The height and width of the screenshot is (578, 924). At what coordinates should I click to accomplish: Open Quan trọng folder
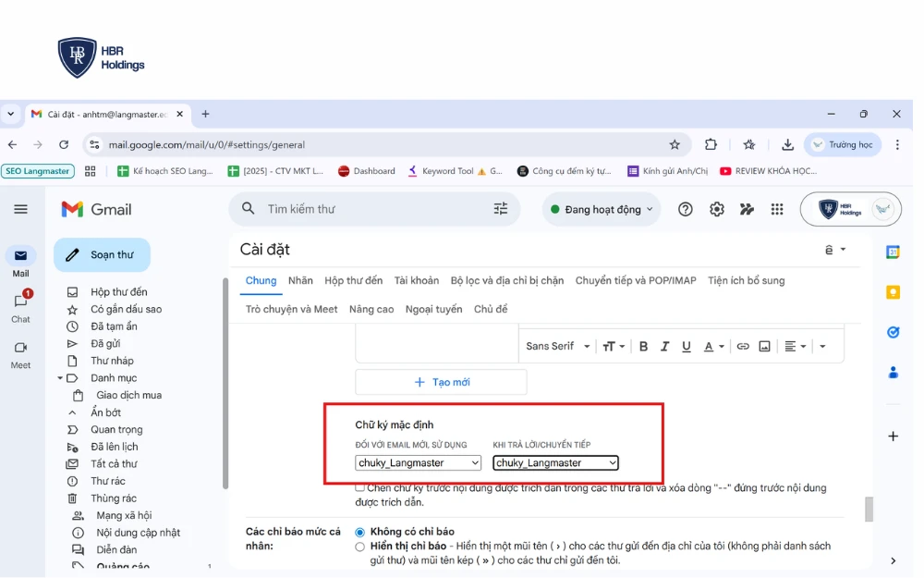coord(116,429)
